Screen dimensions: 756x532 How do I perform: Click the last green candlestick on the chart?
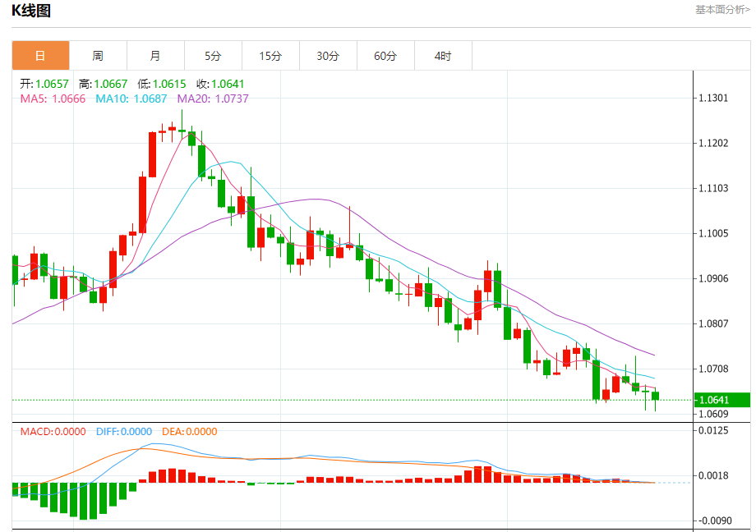655,396
